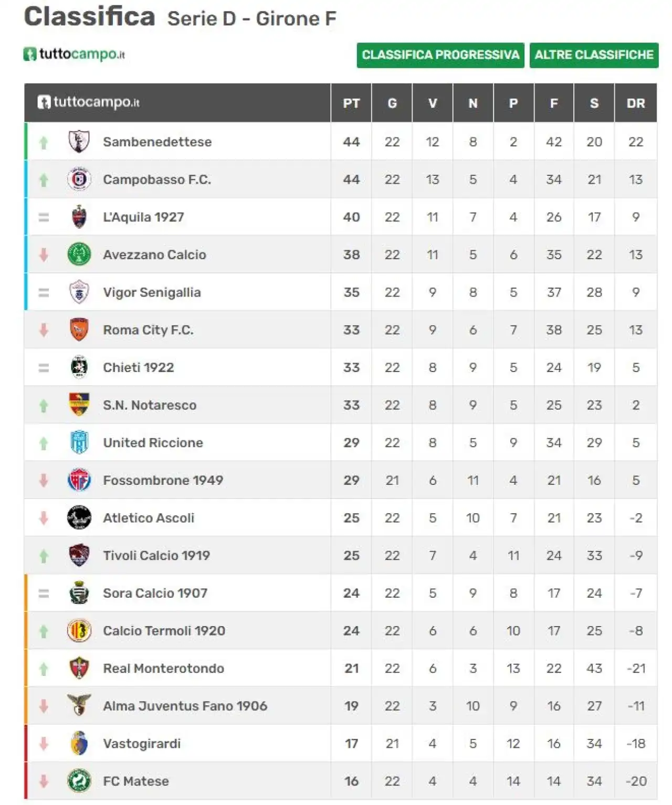Select the Avezzano Calcio green crest
The height and width of the screenshot is (805, 672).
click(79, 255)
